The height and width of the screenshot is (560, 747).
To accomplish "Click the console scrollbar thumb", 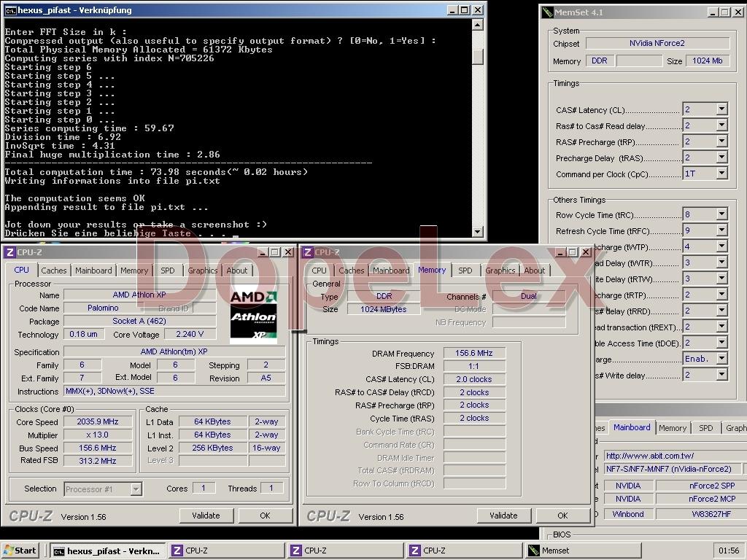I will point(478,57).
